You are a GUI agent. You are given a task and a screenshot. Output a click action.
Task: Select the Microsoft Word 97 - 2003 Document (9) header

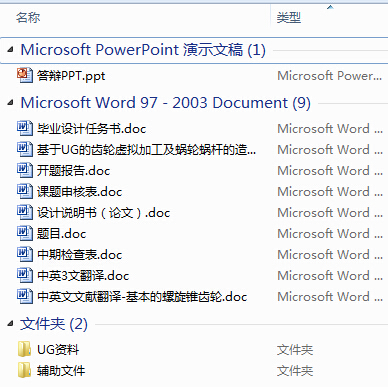[x=166, y=103]
